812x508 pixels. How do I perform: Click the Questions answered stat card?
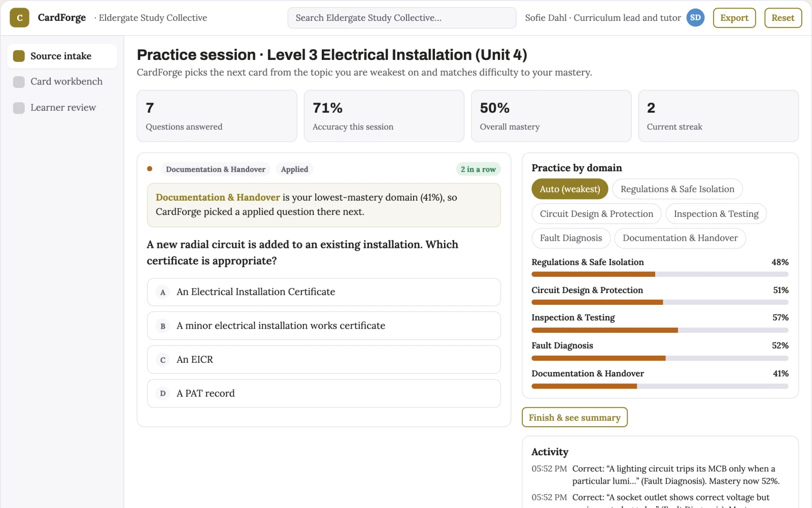click(x=217, y=116)
